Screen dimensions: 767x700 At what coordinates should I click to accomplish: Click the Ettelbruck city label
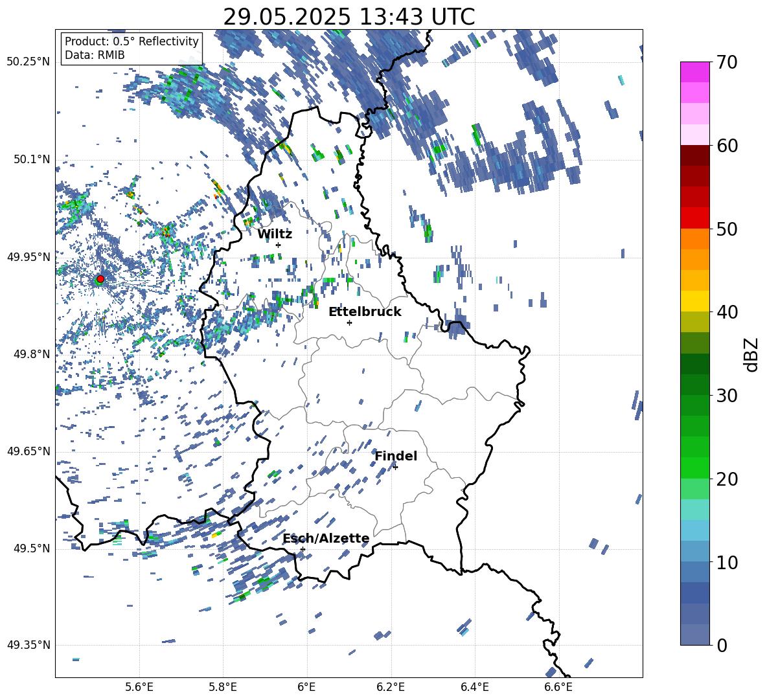[365, 311]
